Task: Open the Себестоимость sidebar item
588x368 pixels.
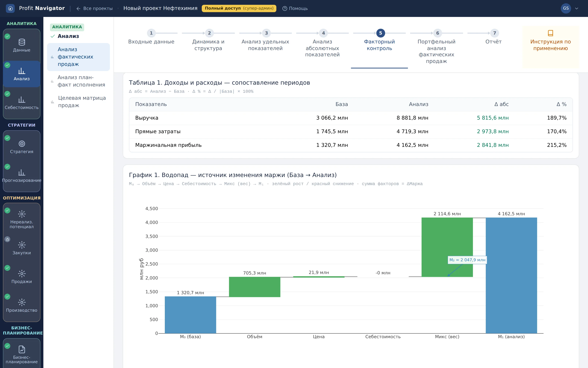Action: click(22, 103)
